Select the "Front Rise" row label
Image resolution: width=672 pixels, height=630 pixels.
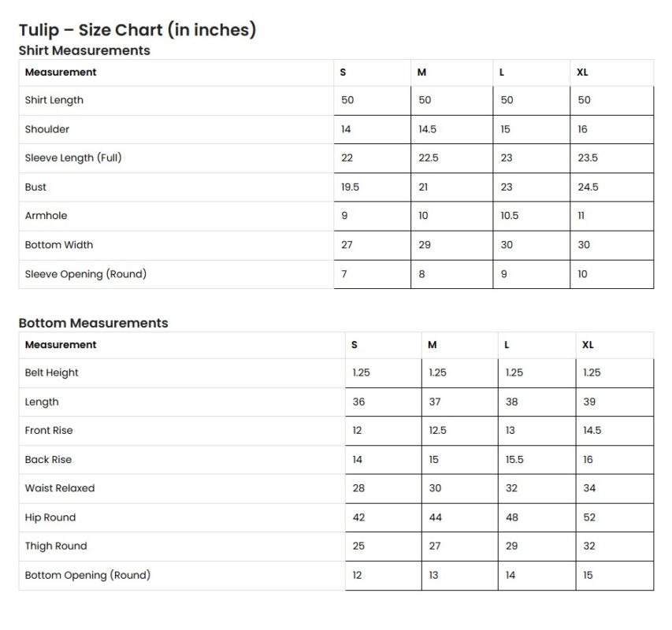coord(49,431)
